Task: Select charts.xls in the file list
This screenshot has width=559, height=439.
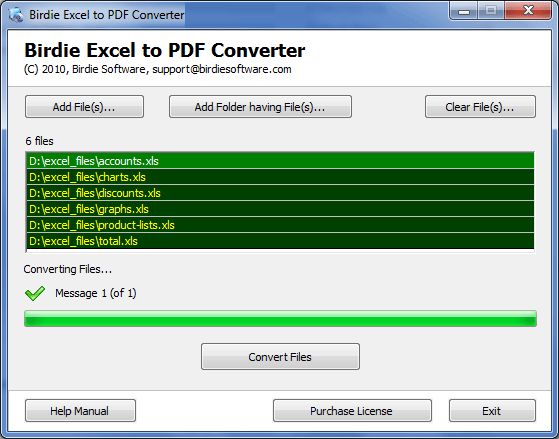Action: pos(280,177)
